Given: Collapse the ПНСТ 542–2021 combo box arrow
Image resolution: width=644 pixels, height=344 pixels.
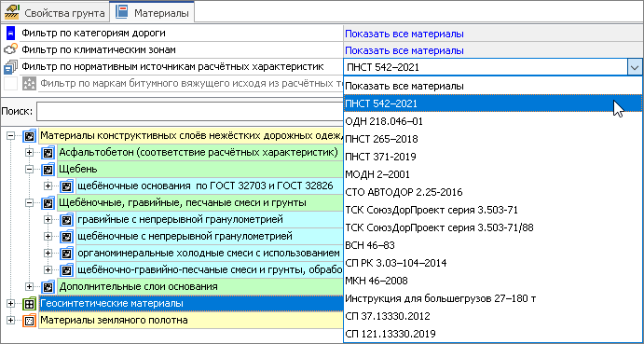Looking at the screenshot, I should 634,67.
